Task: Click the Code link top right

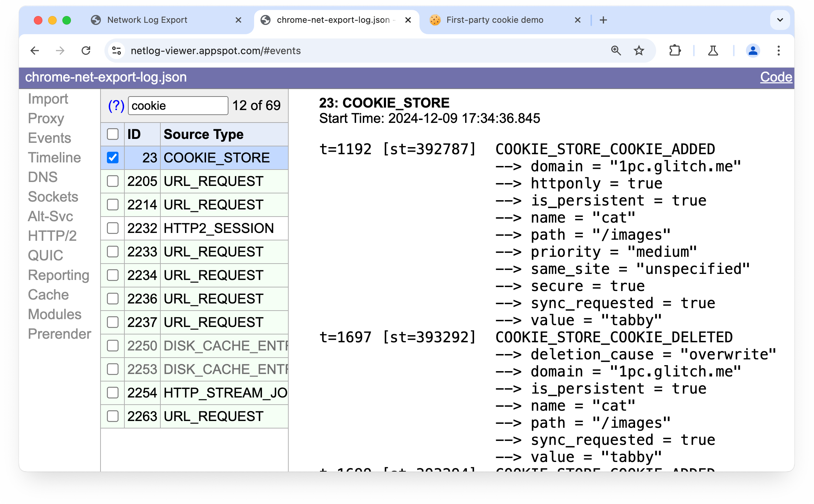Action: coord(776,77)
